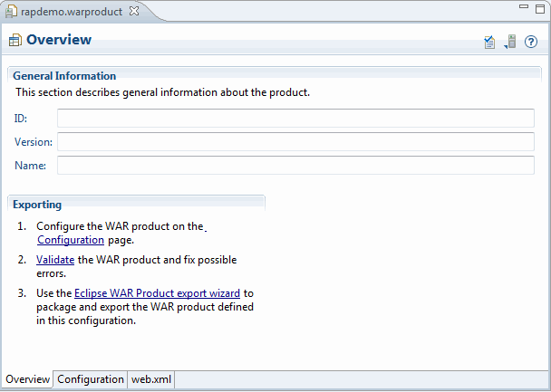
Task: Click into the ID text field
Action: [x=295, y=119]
